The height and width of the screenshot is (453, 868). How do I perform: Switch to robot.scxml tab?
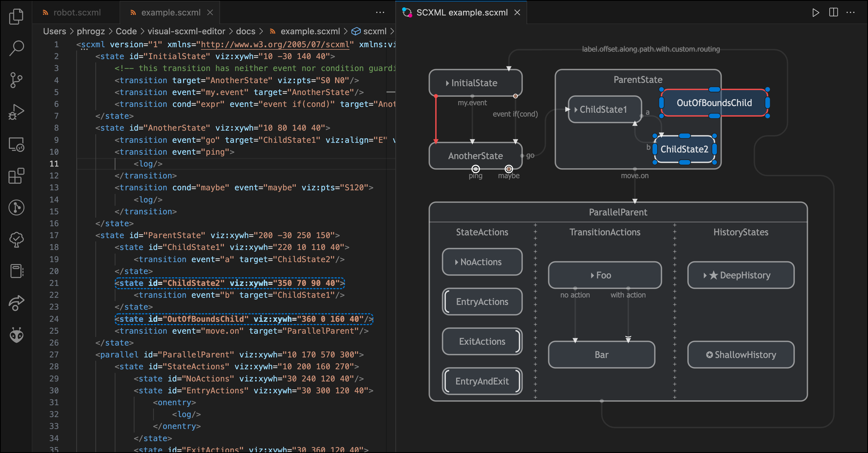[x=77, y=13]
